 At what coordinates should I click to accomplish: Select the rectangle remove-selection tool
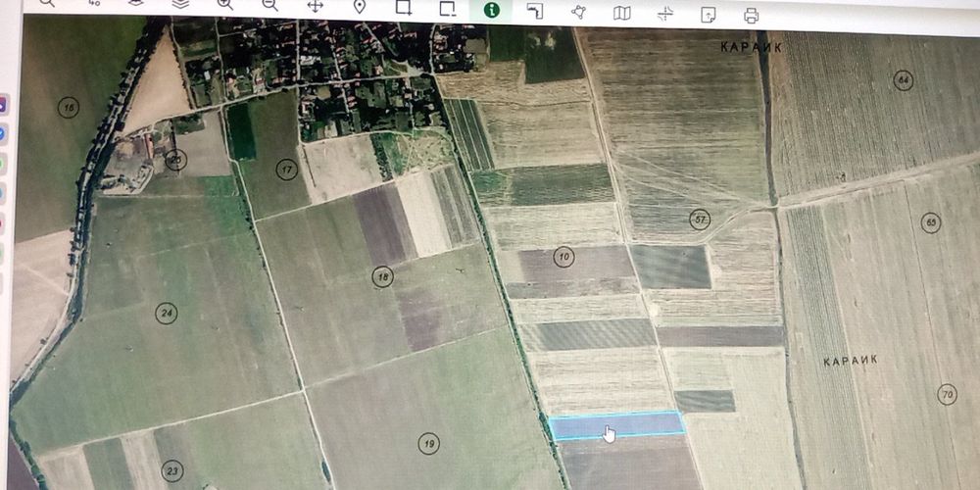448,8
